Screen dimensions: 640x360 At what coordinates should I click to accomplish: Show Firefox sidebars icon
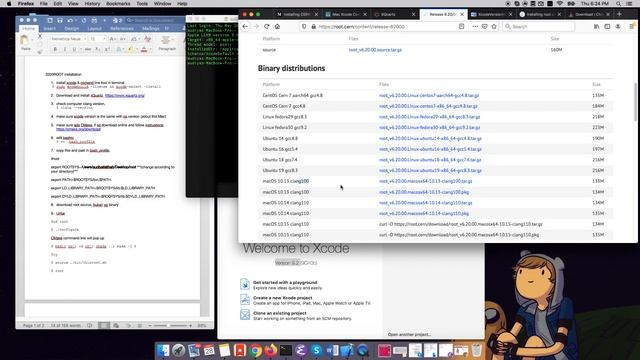coord(607,27)
